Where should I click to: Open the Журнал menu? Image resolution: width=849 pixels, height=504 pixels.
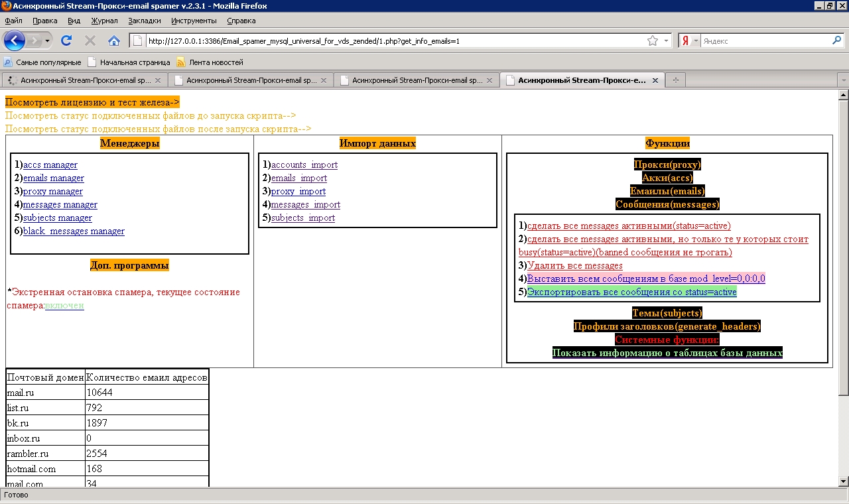[104, 21]
